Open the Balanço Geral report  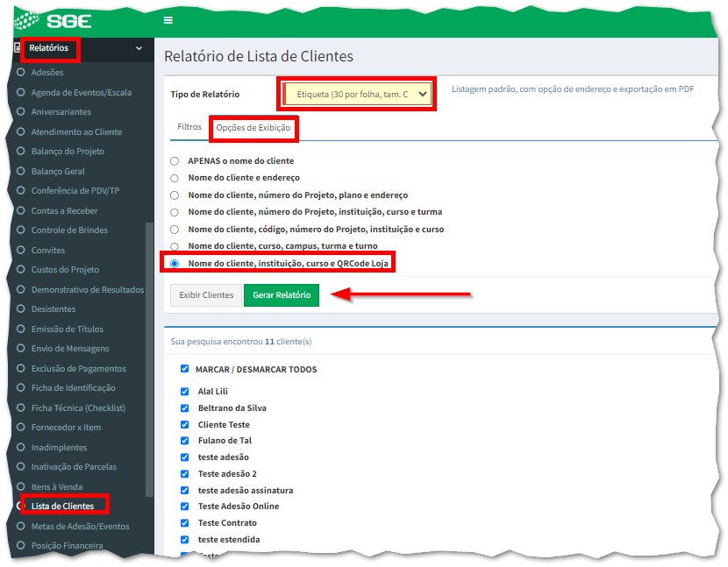[x=58, y=171]
